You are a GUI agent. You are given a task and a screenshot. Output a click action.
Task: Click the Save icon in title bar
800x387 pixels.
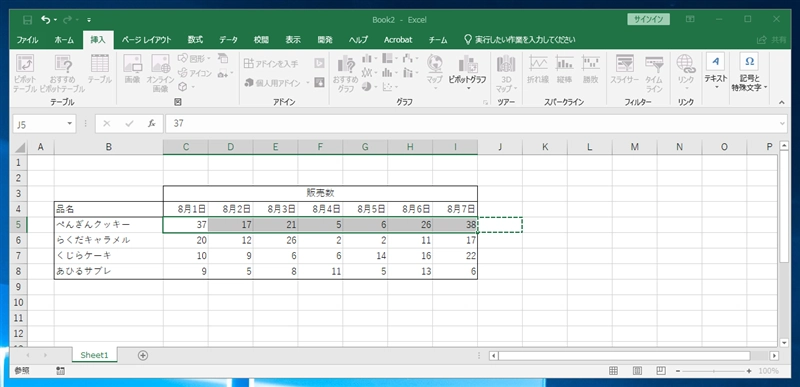28,20
